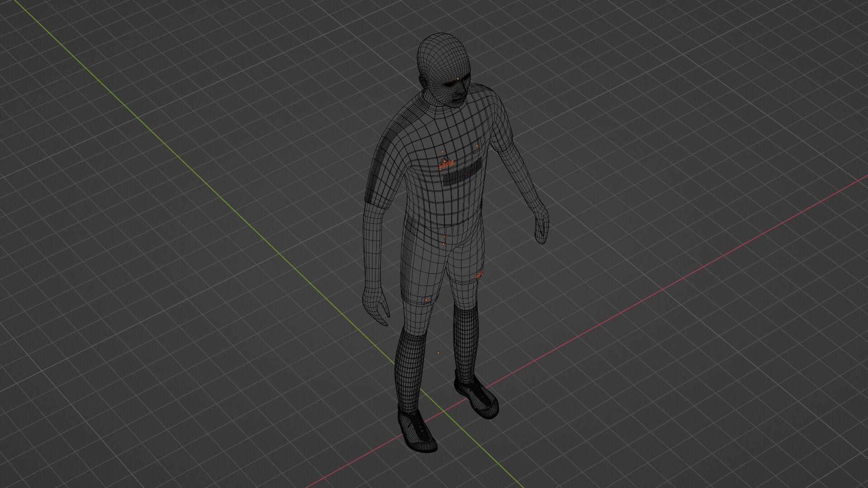This screenshot has width=868, height=488.
Task: Pick the orange origin dot at the shorts hem
Action: [x=426, y=300]
